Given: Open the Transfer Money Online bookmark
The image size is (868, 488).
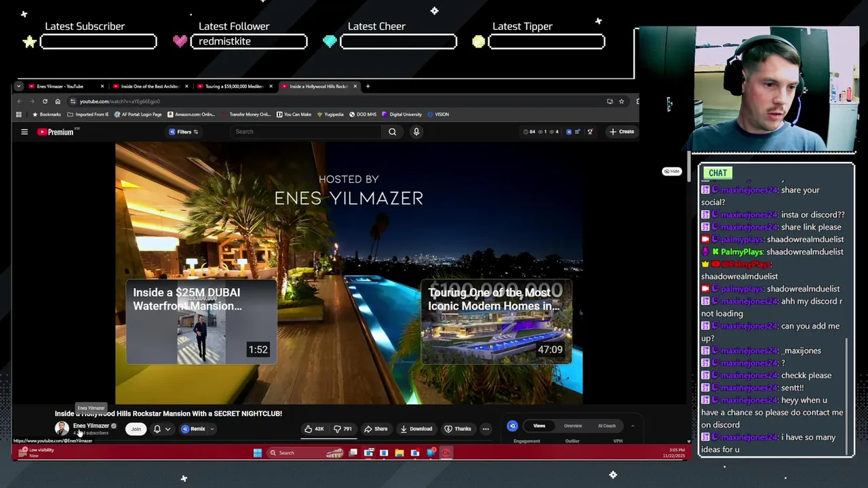Looking at the screenshot, I should [x=245, y=114].
